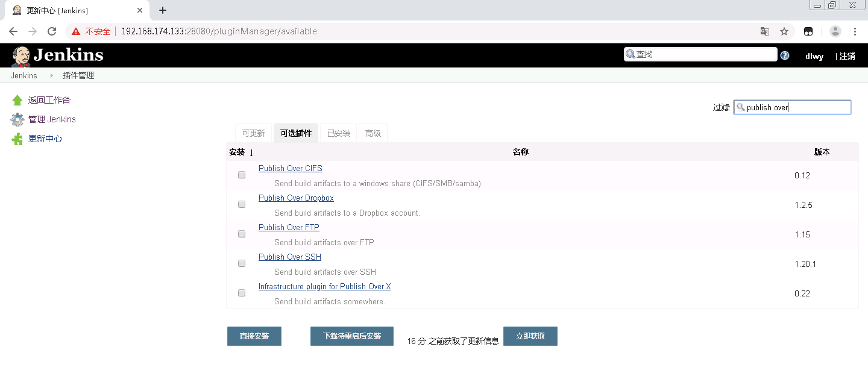This screenshot has width=868, height=385.
Task: Click the 插件管理 breadcrumb item
Action: coord(78,76)
